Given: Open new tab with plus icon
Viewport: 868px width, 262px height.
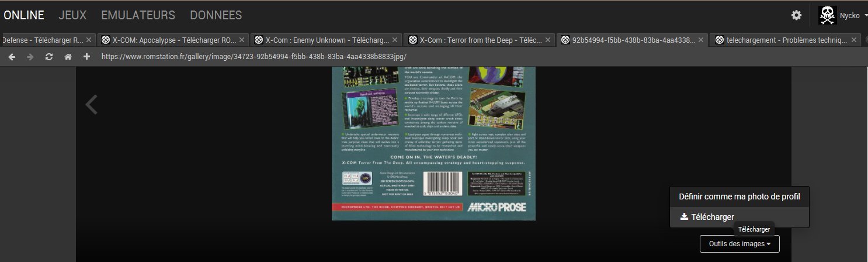Looking at the screenshot, I should [x=86, y=57].
